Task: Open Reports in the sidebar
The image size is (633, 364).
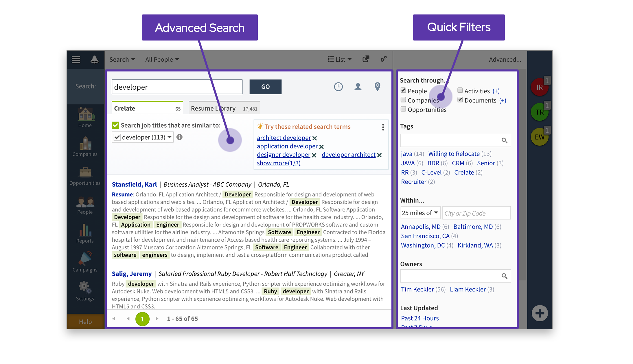Action: [85, 234]
